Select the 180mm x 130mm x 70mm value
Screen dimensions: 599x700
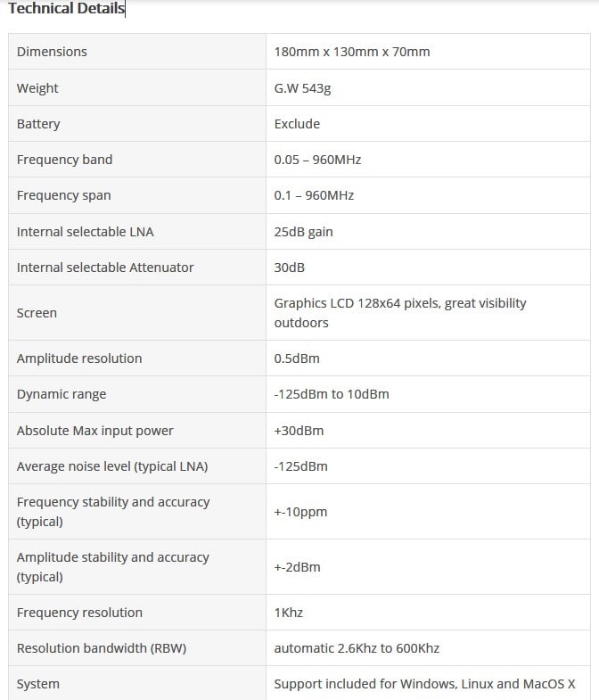pyautogui.click(x=352, y=52)
